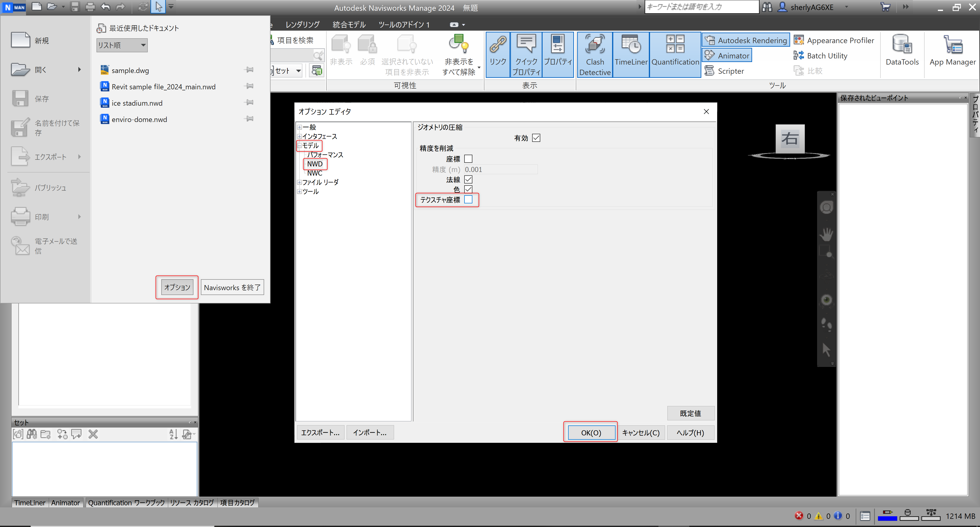
Task: Uncheck the 有効 geometry compression checkbox
Action: 536,138
